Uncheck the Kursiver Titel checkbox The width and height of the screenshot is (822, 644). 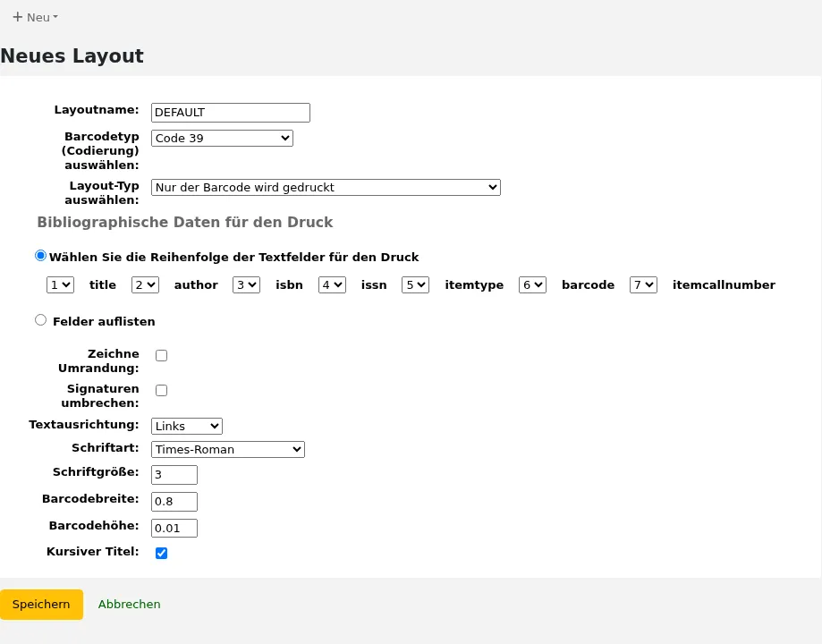pyautogui.click(x=162, y=554)
